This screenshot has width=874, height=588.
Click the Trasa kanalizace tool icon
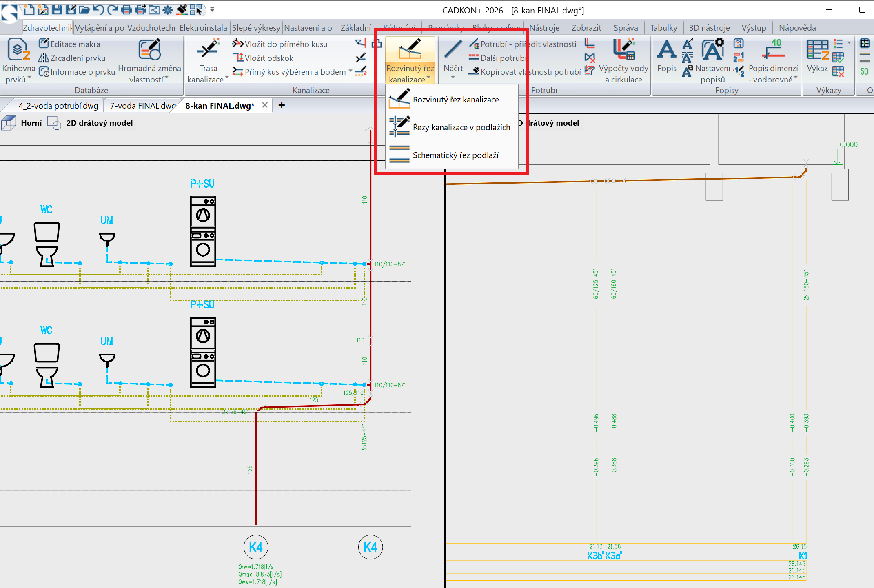point(208,49)
